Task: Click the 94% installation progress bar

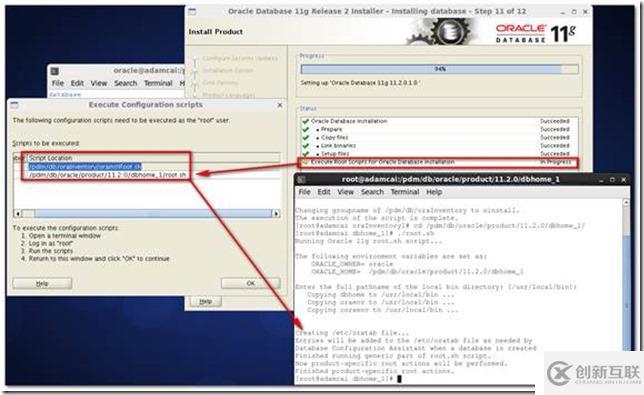Action: point(439,69)
